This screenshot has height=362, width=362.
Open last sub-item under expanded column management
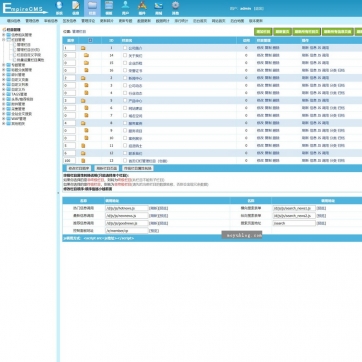[30, 60]
